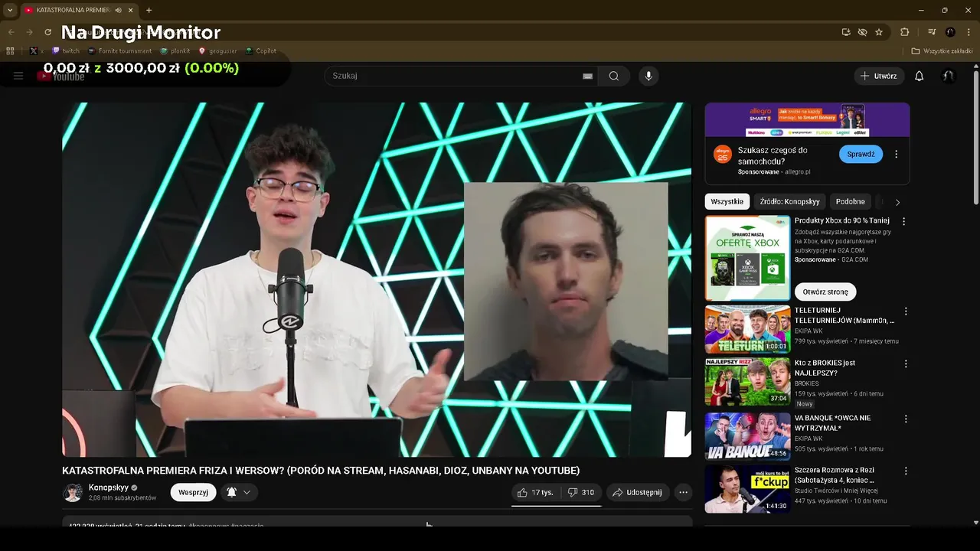Viewport: 980px width, 551px height.
Task: Open the YouTube notifications bell
Action: (920, 76)
